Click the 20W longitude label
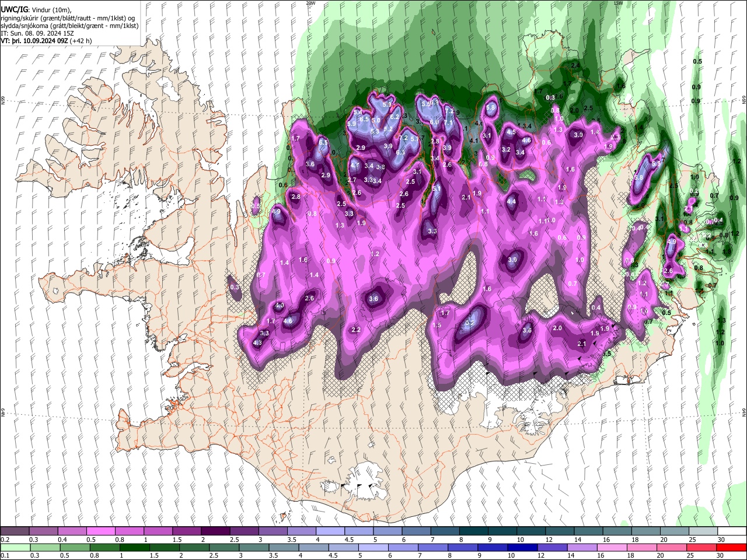 (310, 3)
